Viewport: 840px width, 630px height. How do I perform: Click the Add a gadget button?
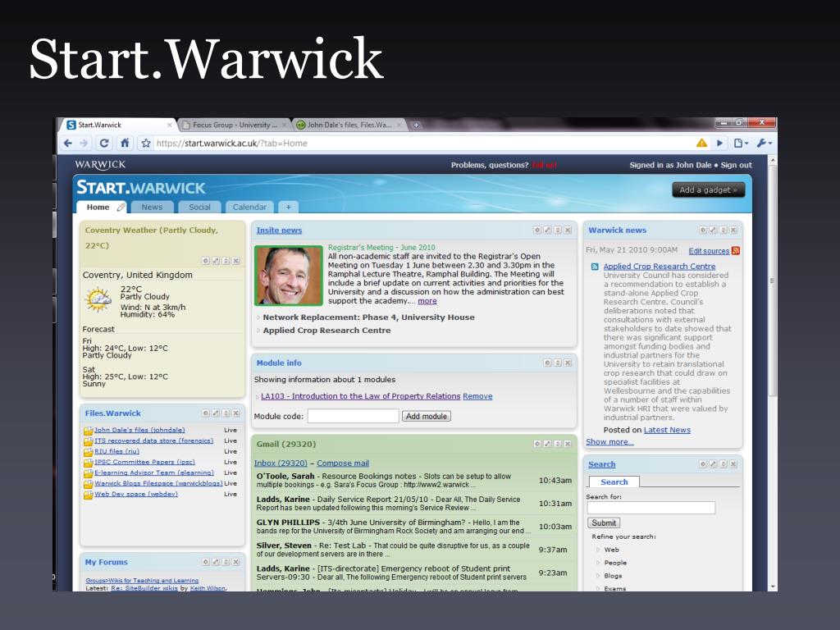tap(708, 189)
